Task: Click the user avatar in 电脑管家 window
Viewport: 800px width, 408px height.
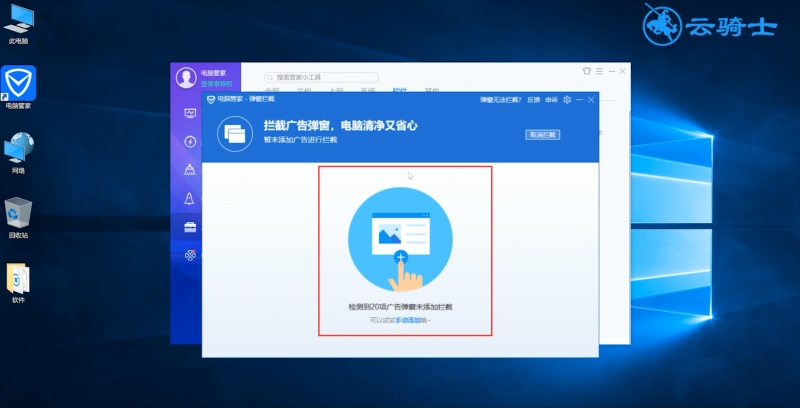Action: [x=186, y=78]
